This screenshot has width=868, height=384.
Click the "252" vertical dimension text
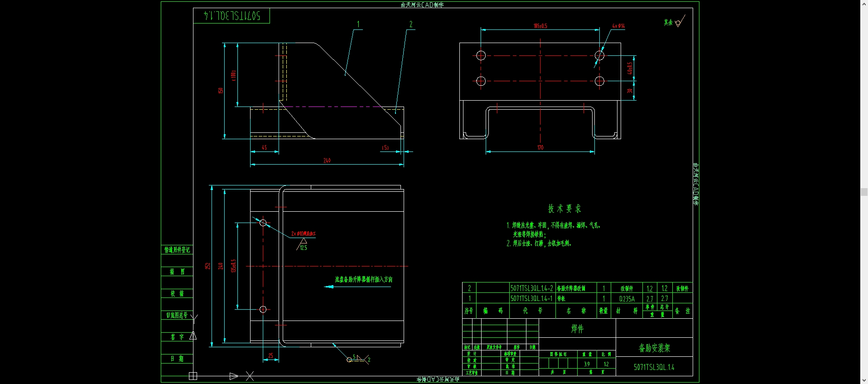pyautogui.click(x=207, y=266)
